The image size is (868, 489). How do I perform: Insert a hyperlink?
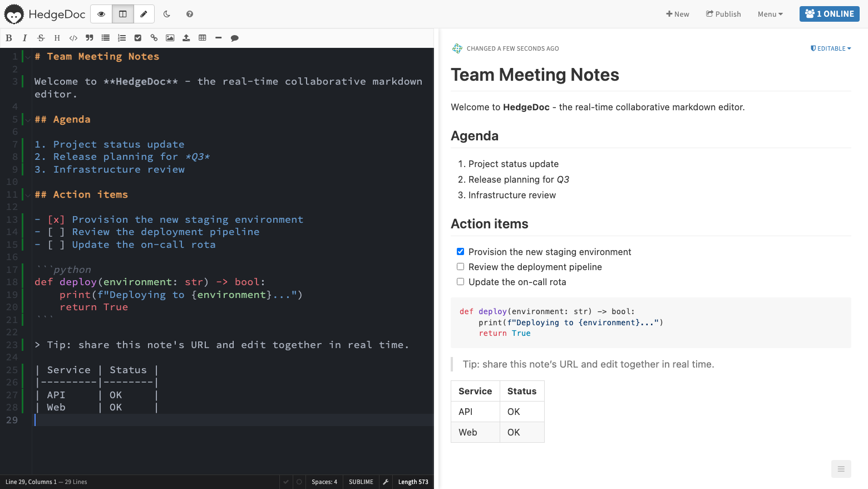[x=154, y=38]
